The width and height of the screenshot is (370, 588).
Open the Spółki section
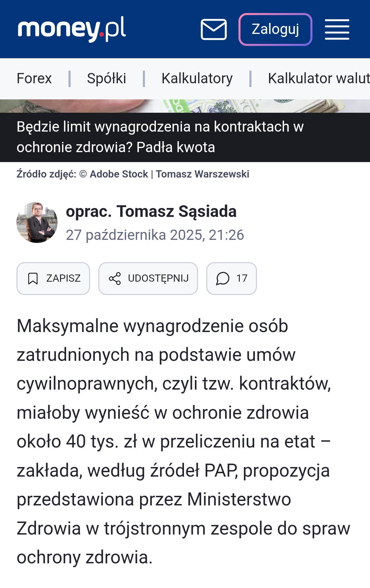107,78
